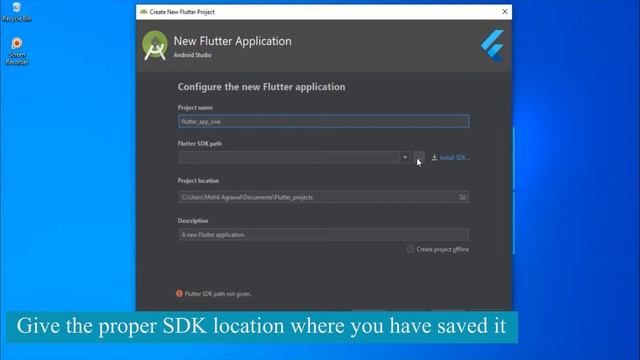The height and width of the screenshot is (360, 640).
Task: Open the Screen Recorder desktop icon
Action: pyautogui.click(x=17, y=51)
